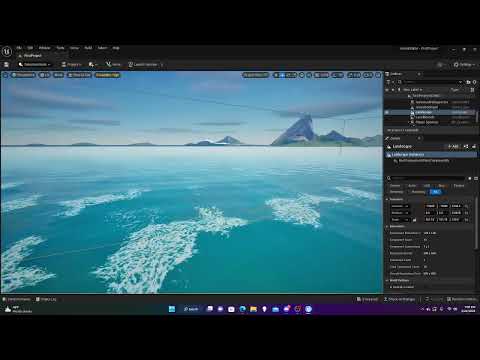This screenshot has height=360, width=480.
Task: Select the Outliner panel tab
Action: 396,74
